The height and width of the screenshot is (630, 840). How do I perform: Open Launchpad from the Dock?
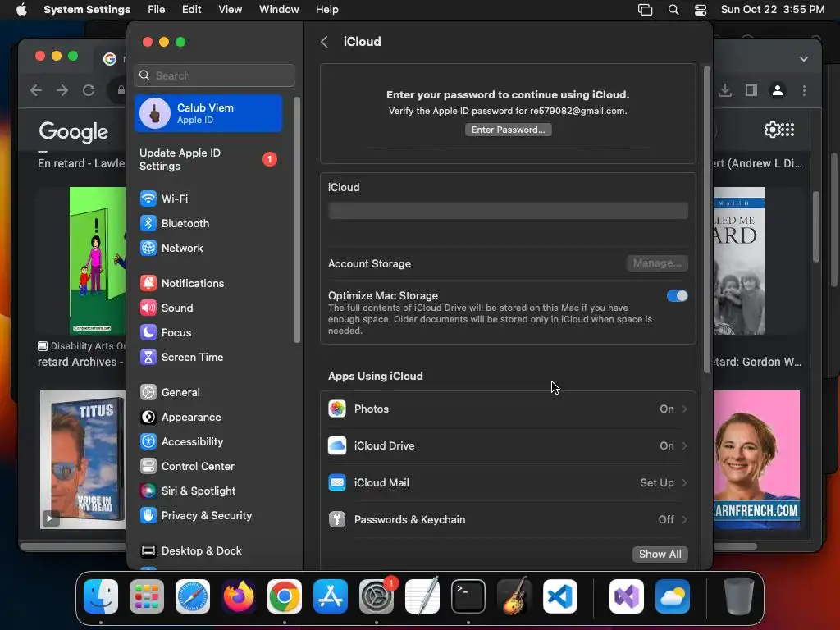(147, 596)
